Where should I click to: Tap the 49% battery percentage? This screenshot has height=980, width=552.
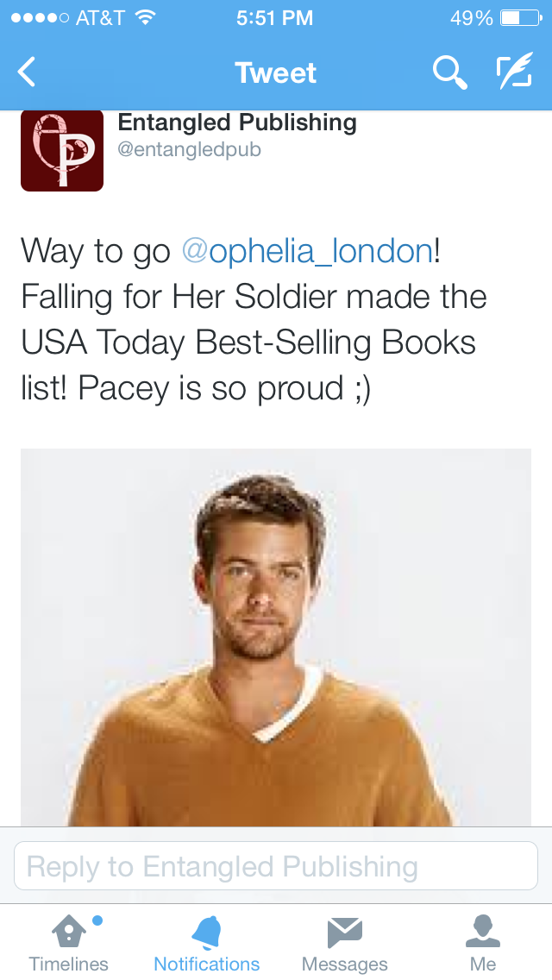point(471,18)
